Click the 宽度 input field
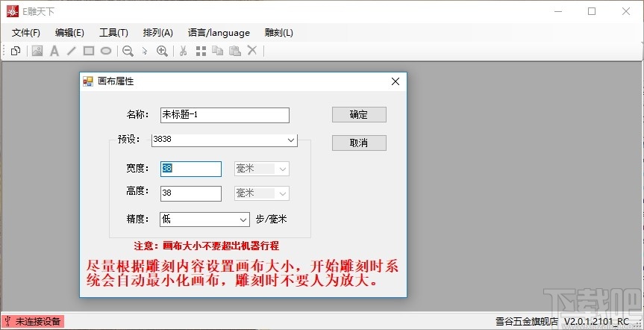Image resolution: width=644 pixels, height=330 pixels. point(191,169)
